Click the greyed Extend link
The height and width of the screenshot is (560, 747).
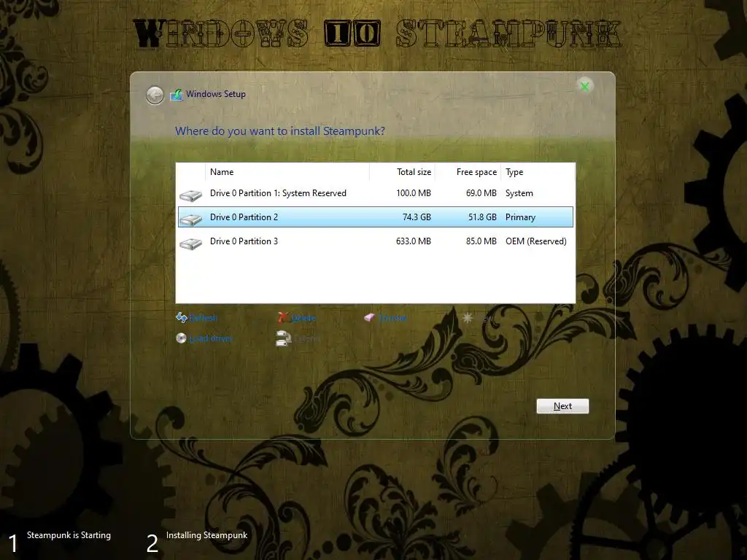307,338
